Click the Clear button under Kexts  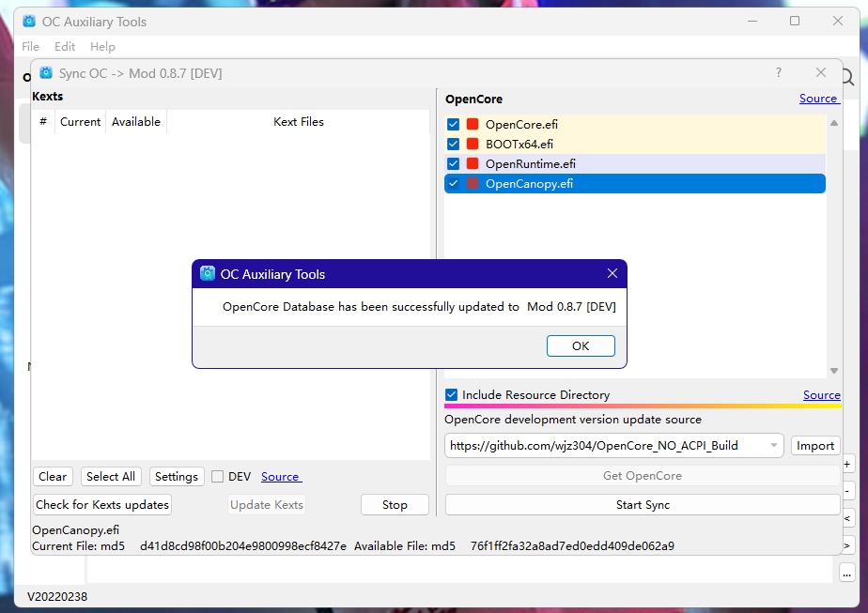point(53,477)
